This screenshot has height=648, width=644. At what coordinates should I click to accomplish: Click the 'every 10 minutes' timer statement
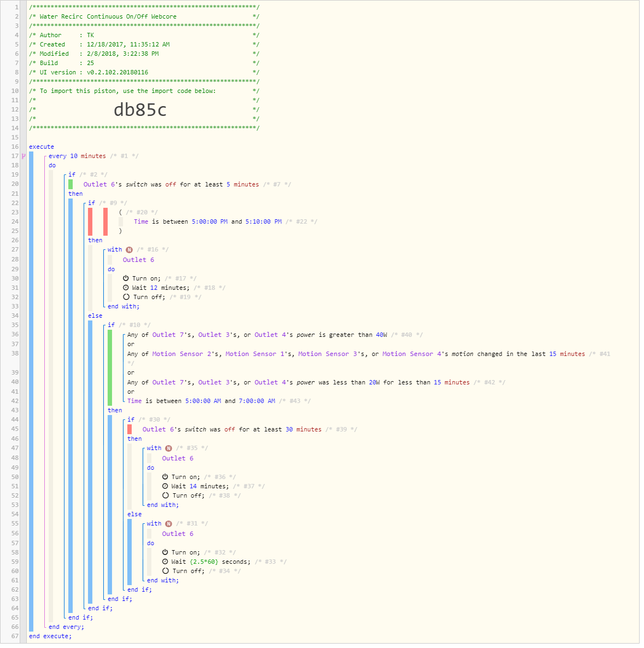point(78,157)
